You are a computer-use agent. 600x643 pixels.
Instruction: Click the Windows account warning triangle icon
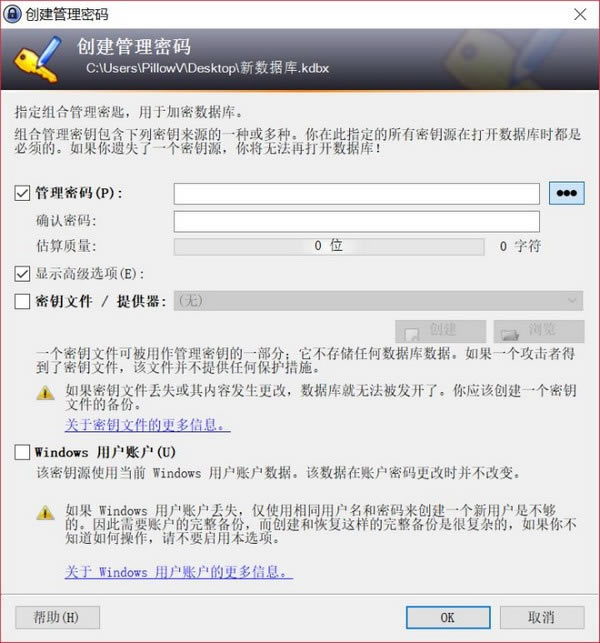click(45, 512)
